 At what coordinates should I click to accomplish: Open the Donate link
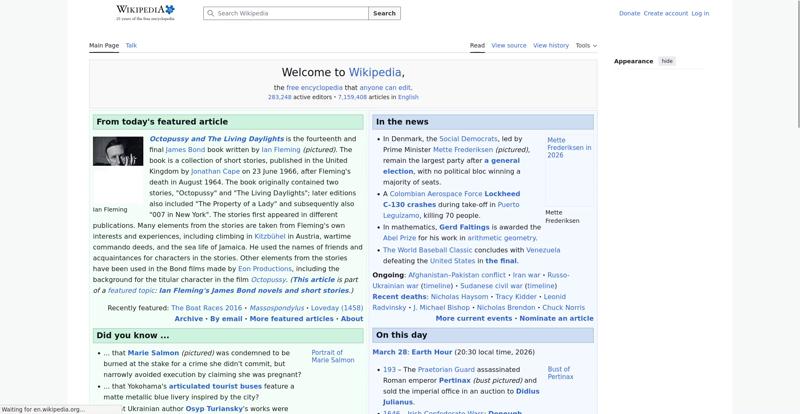pyautogui.click(x=629, y=14)
